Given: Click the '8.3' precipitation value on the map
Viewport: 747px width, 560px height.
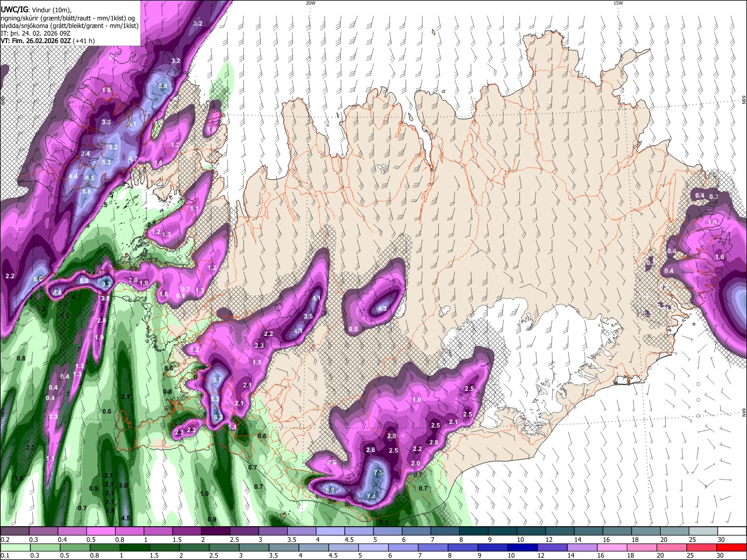Looking at the screenshot, I should pos(218,418).
